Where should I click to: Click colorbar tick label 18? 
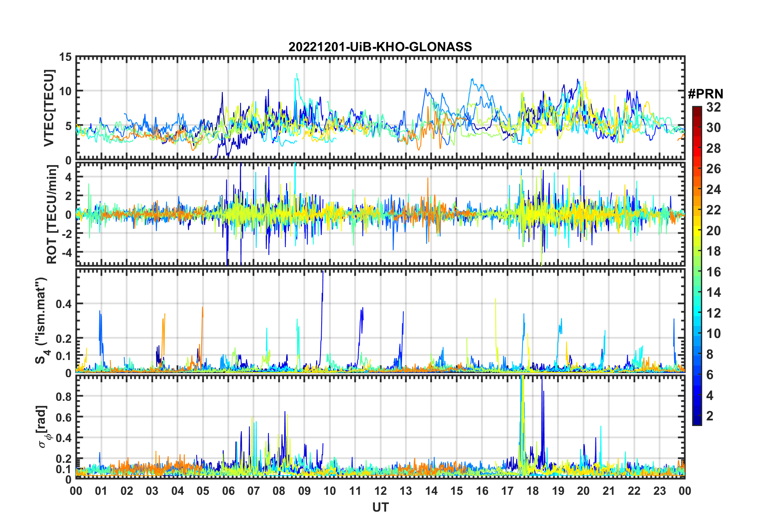click(x=713, y=251)
